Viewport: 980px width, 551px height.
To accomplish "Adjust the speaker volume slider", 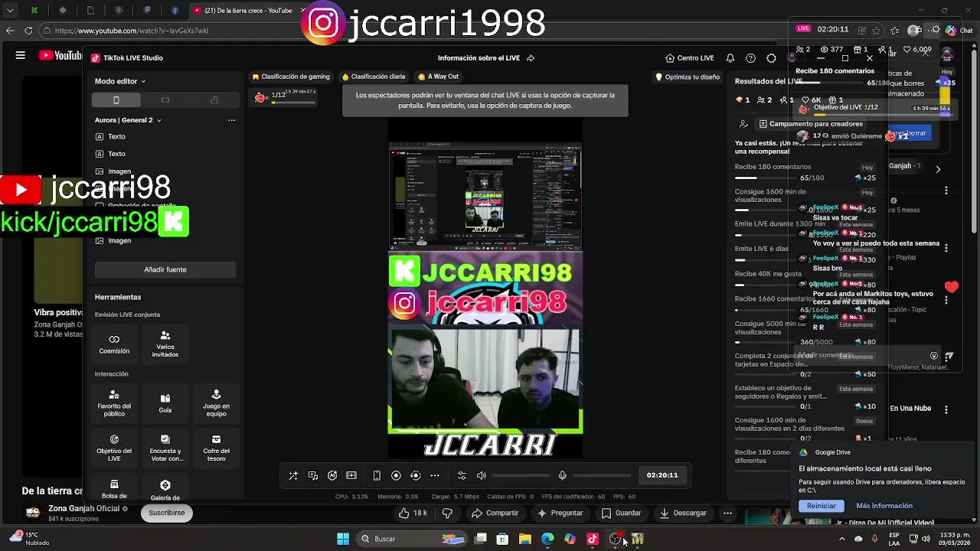I will tap(522, 475).
